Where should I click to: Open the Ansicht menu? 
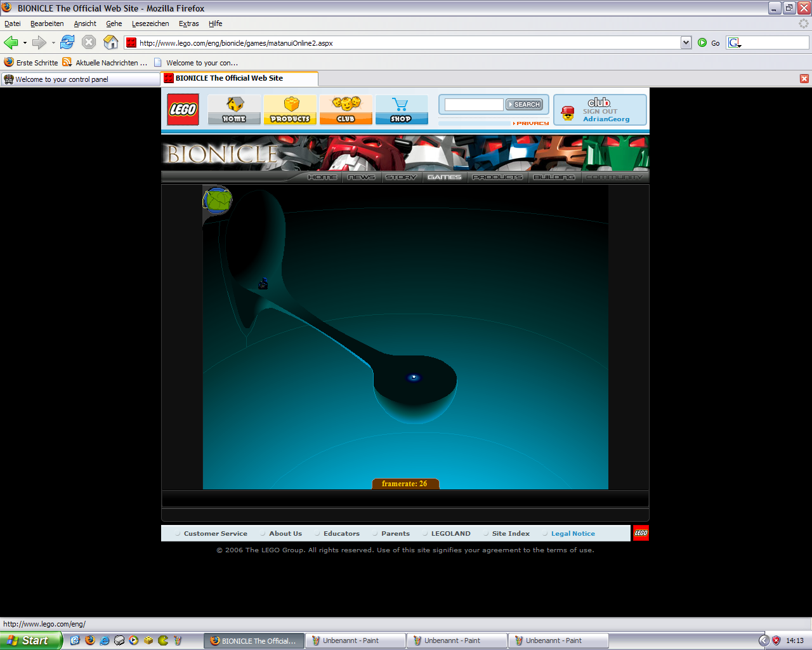click(x=85, y=23)
